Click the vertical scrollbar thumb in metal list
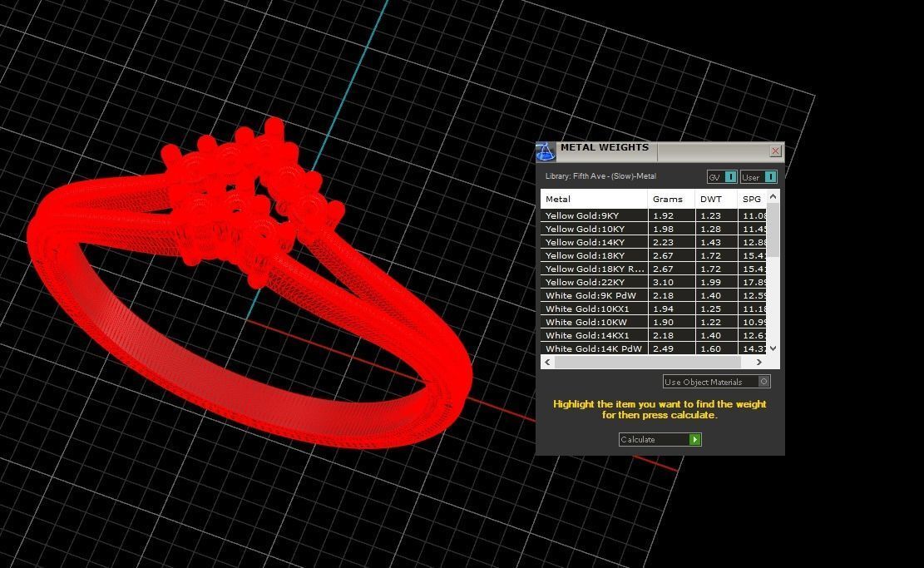The width and height of the screenshot is (924, 568). (x=773, y=230)
